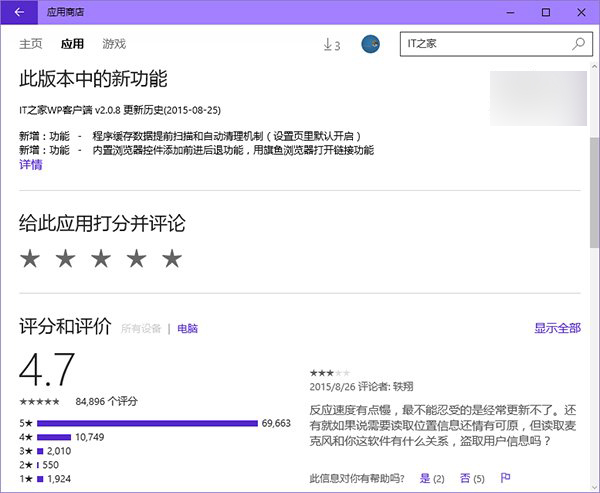Rate the app three stars
The image size is (600, 493).
[x=101, y=259]
